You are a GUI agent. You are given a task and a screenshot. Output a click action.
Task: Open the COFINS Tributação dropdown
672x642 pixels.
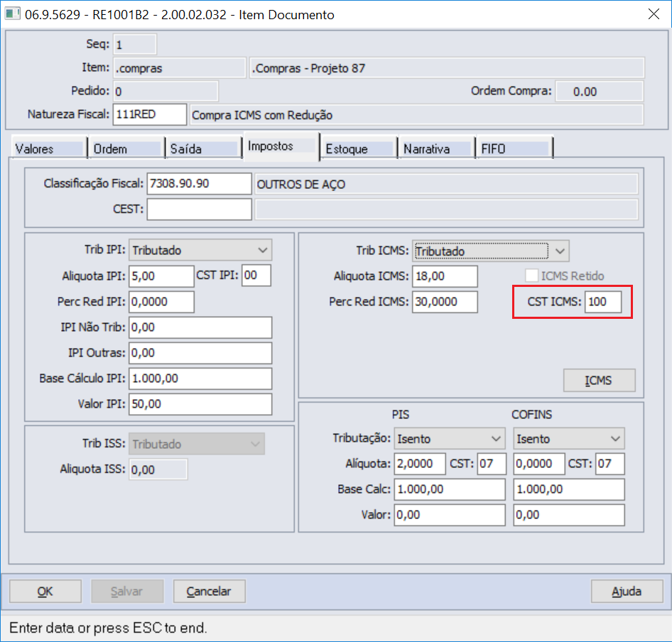[569, 439]
